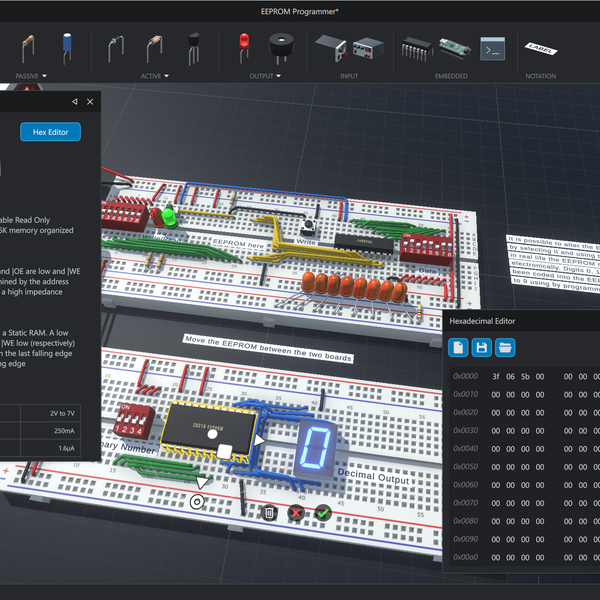Select the red LED component
Screen dimensions: 600x600
pos(244,48)
